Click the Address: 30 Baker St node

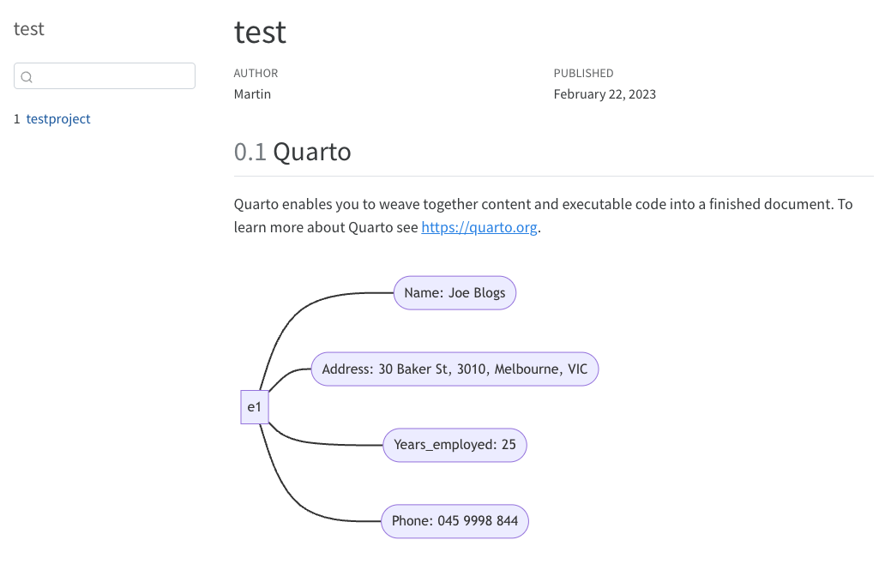pyautogui.click(x=455, y=369)
